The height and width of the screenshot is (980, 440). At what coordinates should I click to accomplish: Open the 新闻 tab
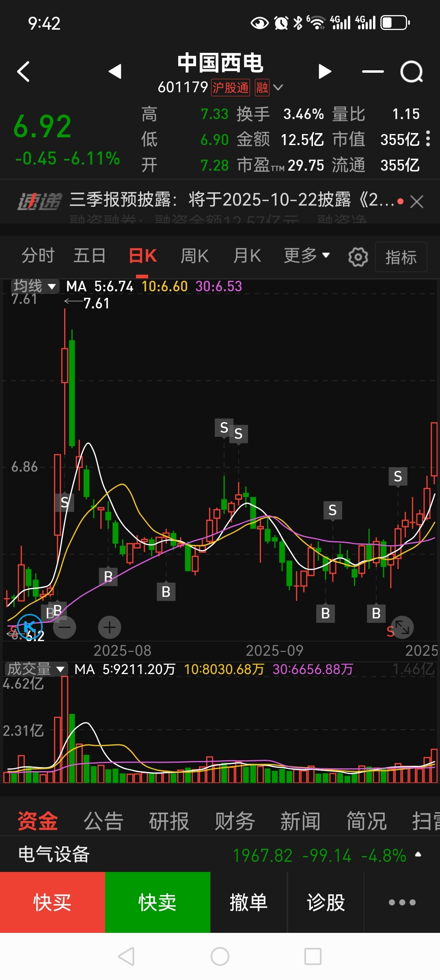[x=301, y=821]
